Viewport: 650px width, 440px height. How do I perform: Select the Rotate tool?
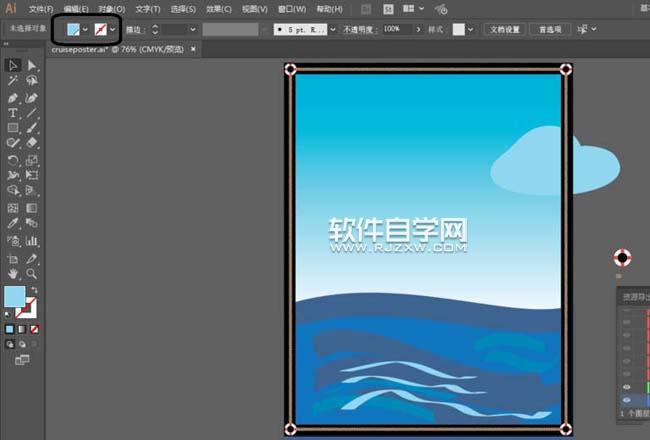click(12, 160)
